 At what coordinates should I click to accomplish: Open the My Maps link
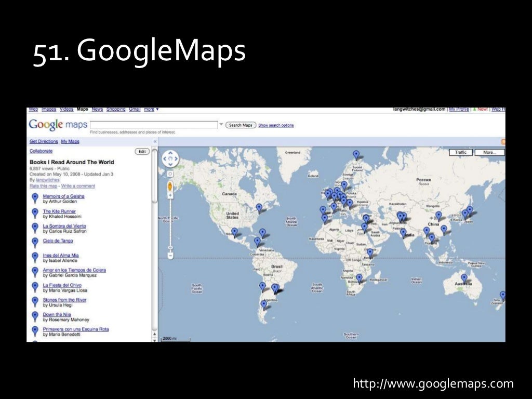point(70,141)
